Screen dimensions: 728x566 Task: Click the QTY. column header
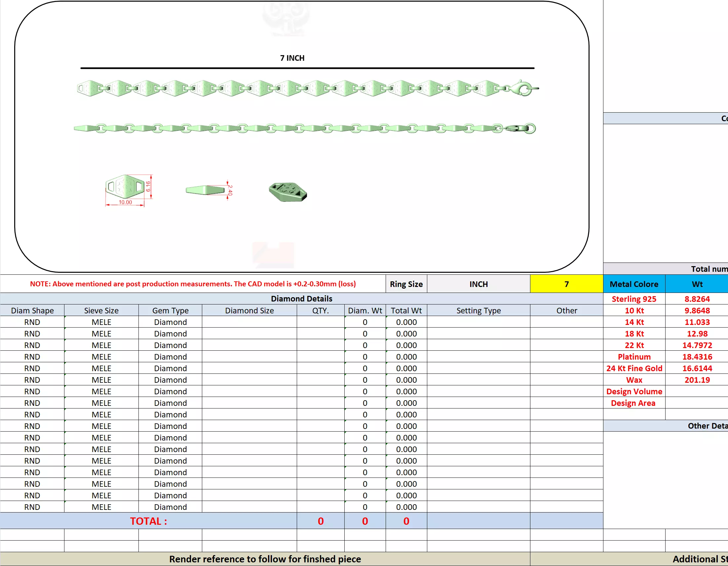[320, 310]
